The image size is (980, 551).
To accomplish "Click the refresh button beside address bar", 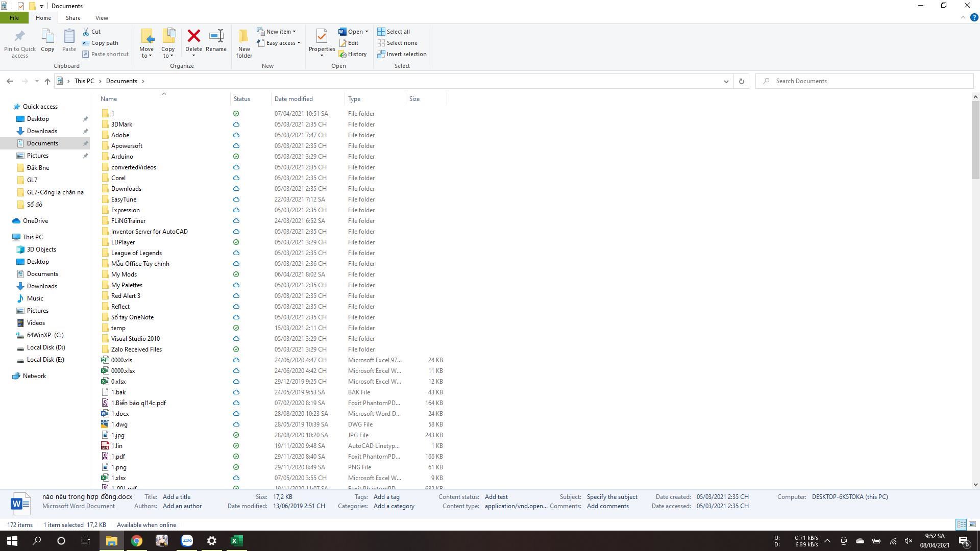I will click(741, 81).
